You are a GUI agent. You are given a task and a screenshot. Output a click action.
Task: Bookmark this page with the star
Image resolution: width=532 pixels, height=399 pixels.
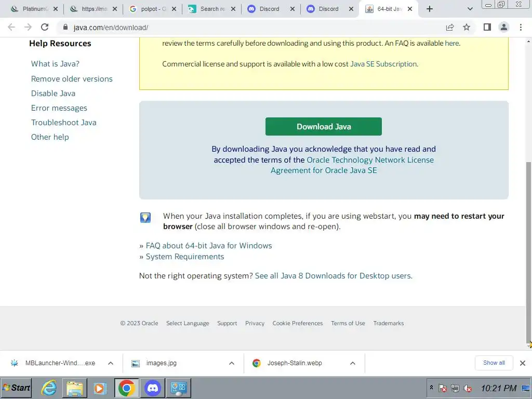pos(467,27)
